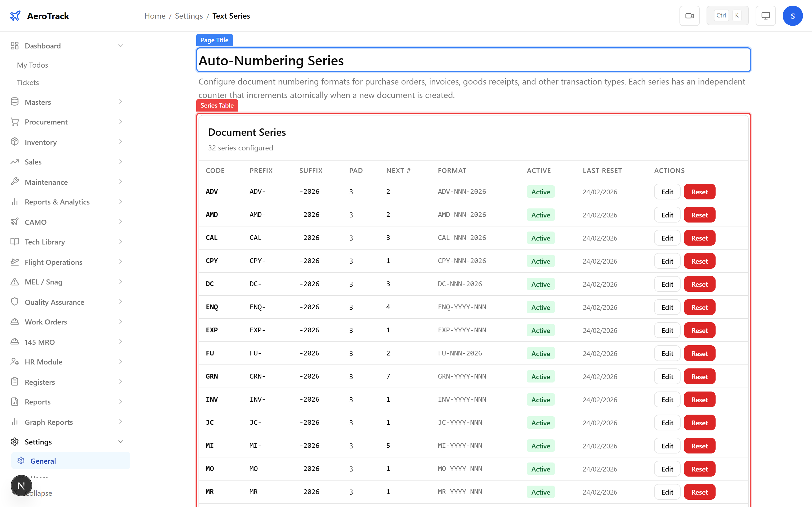
Task: Open My Todos from the sidebar
Action: click(32, 65)
